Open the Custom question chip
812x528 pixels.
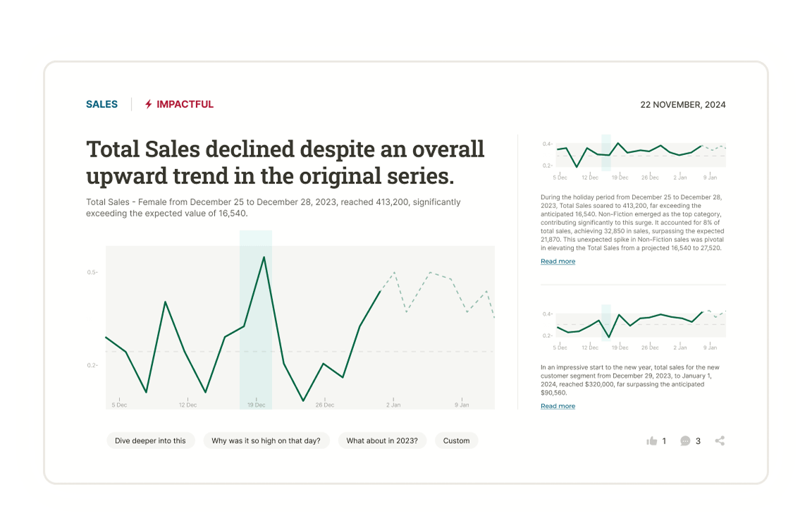(x=456, y=441)
